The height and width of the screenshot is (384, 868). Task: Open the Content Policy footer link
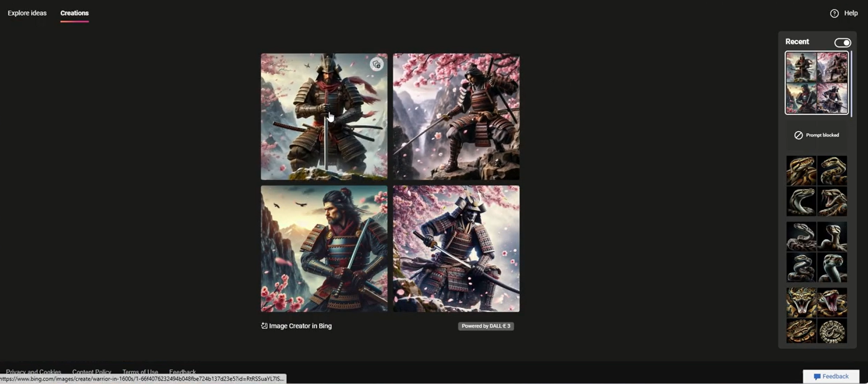(x=92, y=372)
